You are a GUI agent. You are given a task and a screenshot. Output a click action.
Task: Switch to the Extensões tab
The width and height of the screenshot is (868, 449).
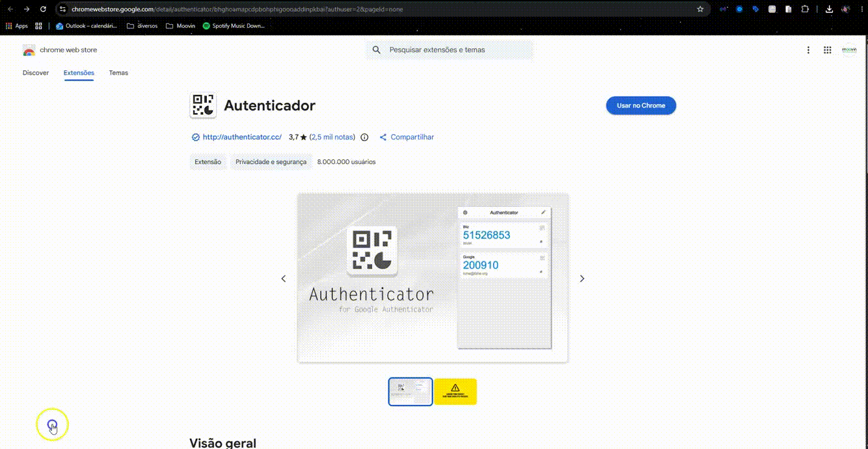(x=79, y=73)
